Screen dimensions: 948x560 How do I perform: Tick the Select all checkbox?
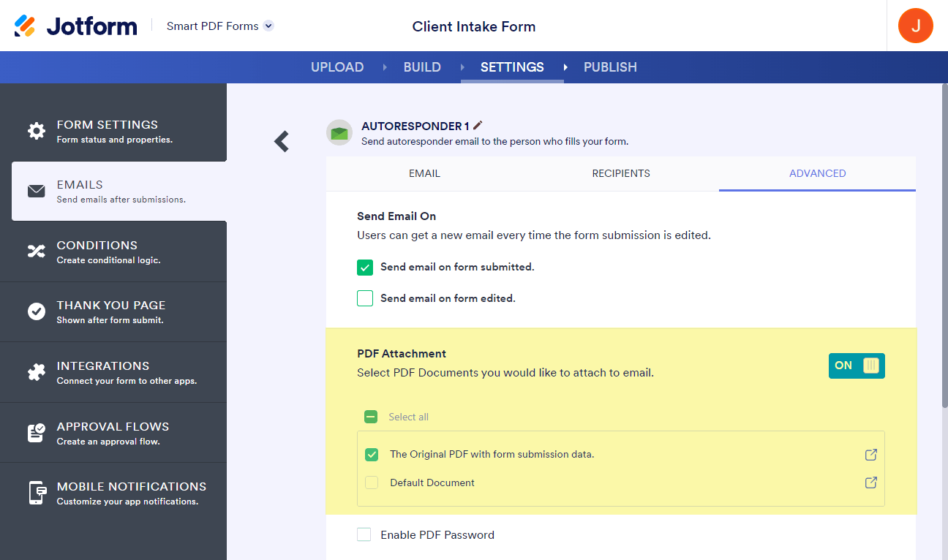tap(371, 417)
